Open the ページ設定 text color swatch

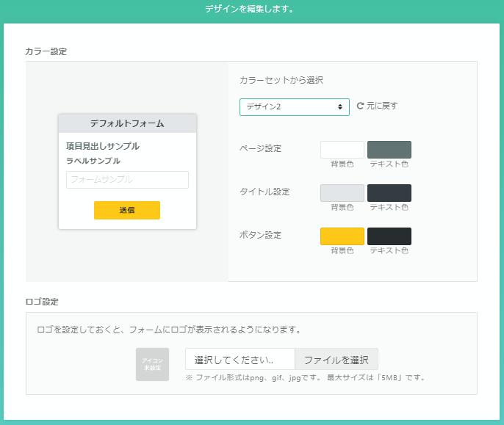click(x=389, y=150)
